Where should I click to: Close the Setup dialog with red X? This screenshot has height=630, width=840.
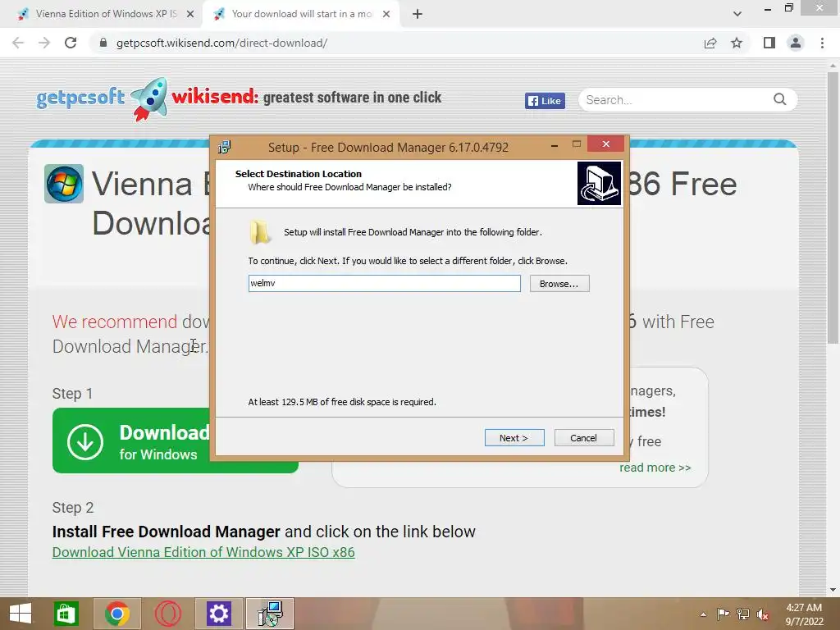click(x=606, y=144)
